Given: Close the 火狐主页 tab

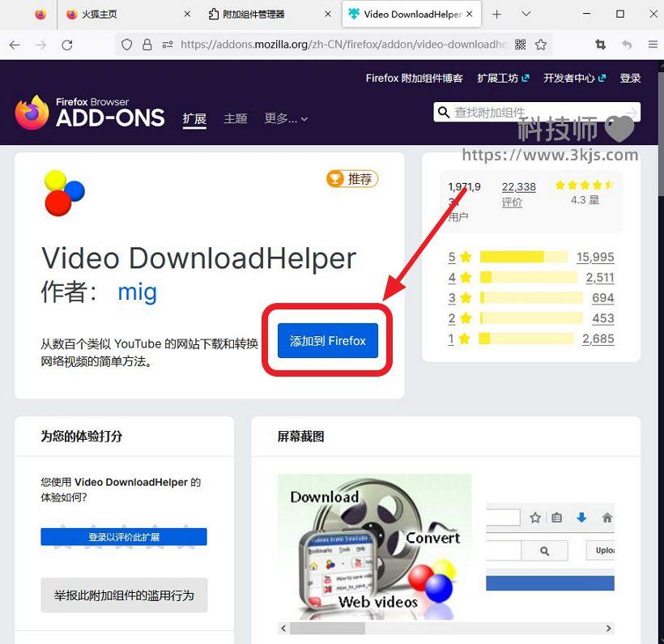Looking at the screenshot, I should (187, 15).
